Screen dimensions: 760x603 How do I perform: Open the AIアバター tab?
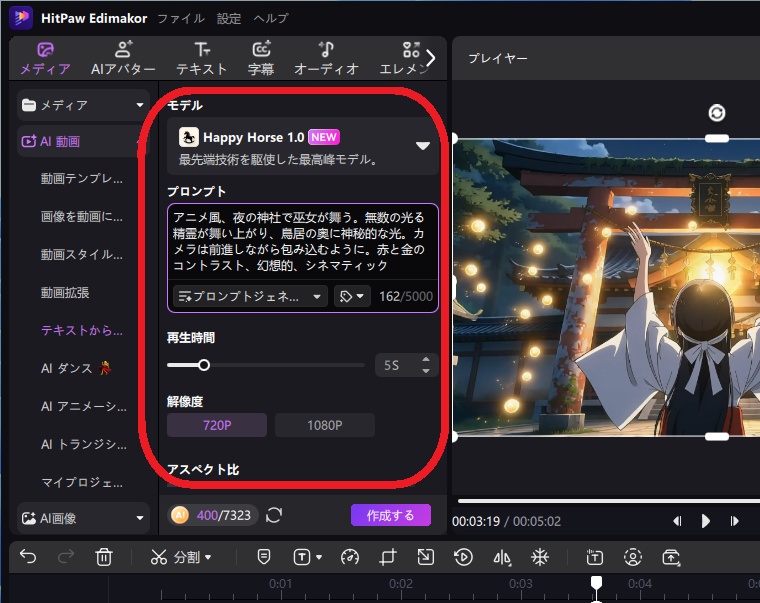pos(123,59)
